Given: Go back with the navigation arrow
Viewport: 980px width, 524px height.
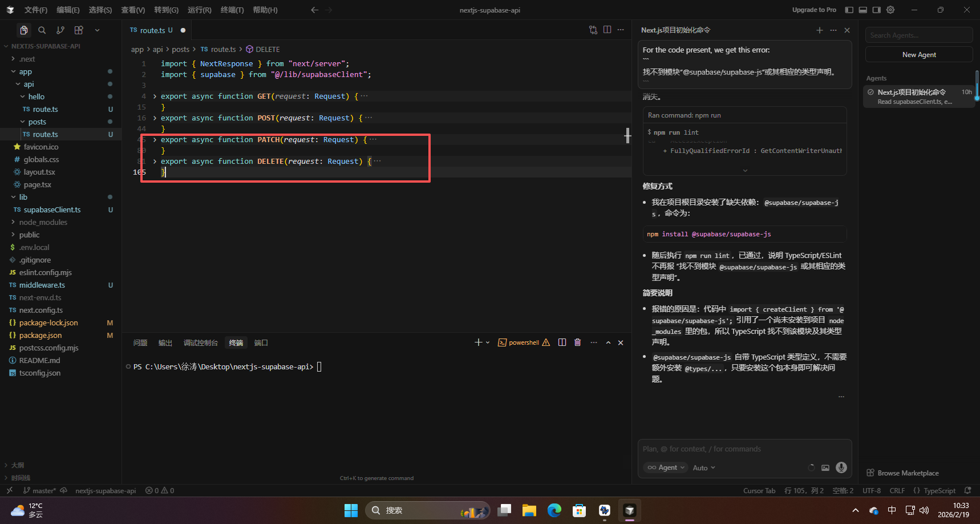Looking at the screenshot, I should click(x=314, y=10).
